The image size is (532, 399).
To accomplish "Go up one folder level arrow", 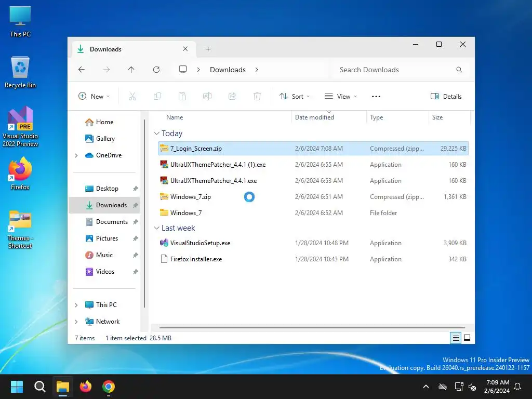I will (x=131, y=70).
